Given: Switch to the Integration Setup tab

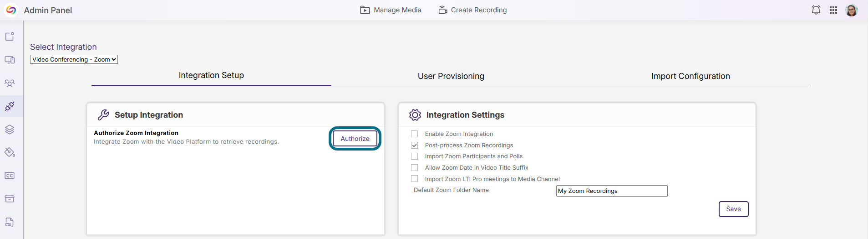Looking at the screenshot, I should pyautogui.click(x=211, y=75).
